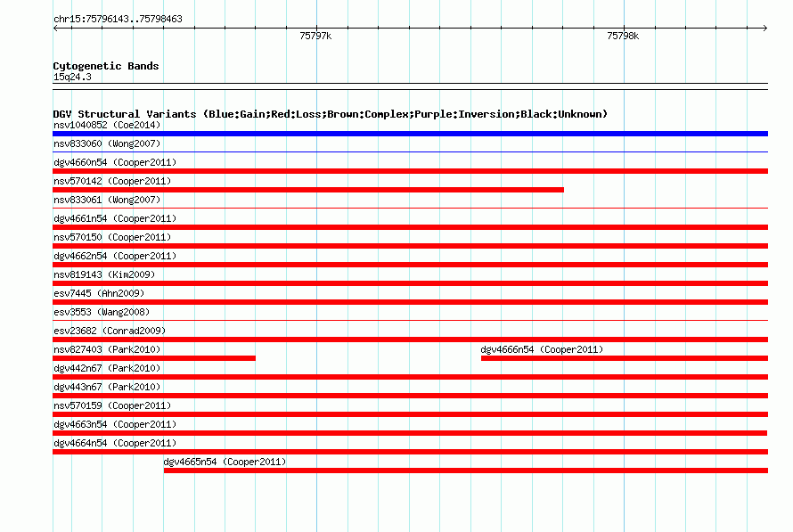Select the red bar under esv7445
Viewport: 793px width, 532px height.
tap(410, 302)
